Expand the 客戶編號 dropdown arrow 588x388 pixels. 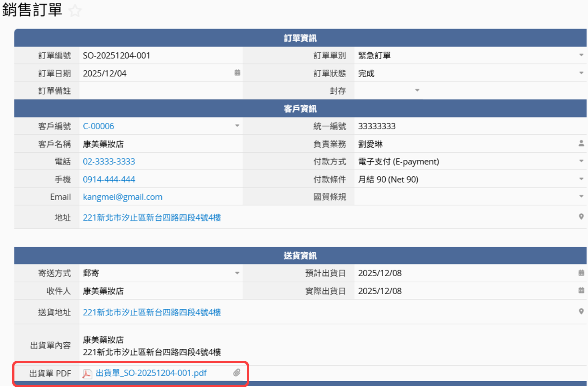[237, 126]
